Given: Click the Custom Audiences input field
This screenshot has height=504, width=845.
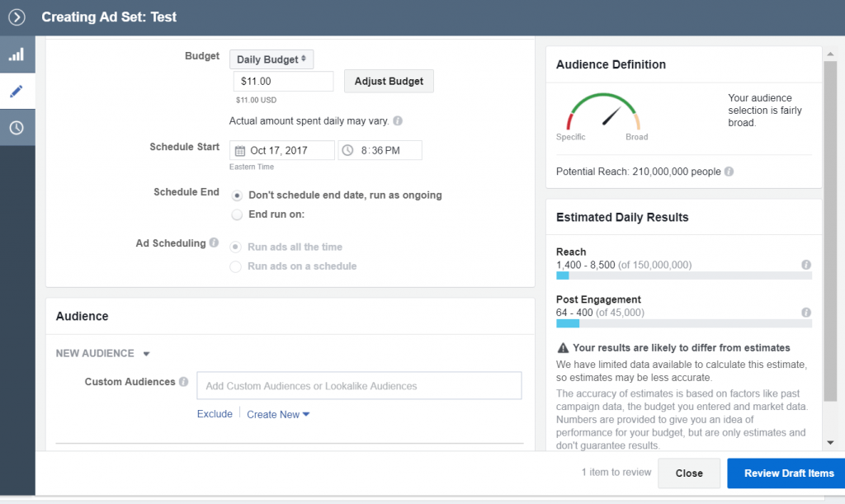Looking at the screenshot, I should coord(359,385).
